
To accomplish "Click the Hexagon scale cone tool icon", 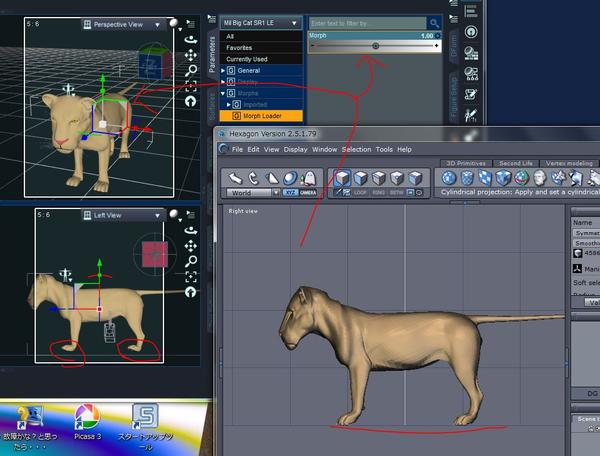I will (x=271, y=178).
